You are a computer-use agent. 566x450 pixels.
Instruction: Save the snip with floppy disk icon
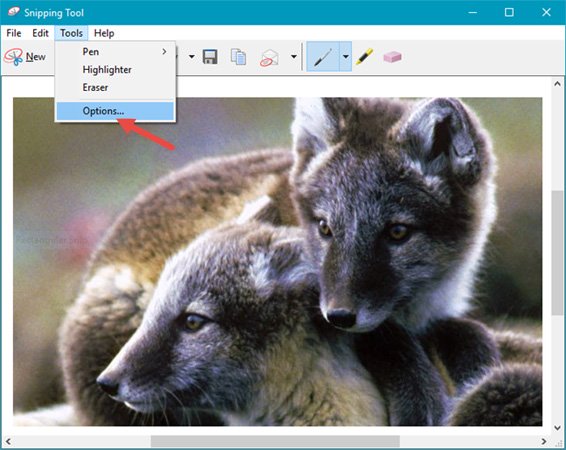pyautogui.click(x=210, y=57)
